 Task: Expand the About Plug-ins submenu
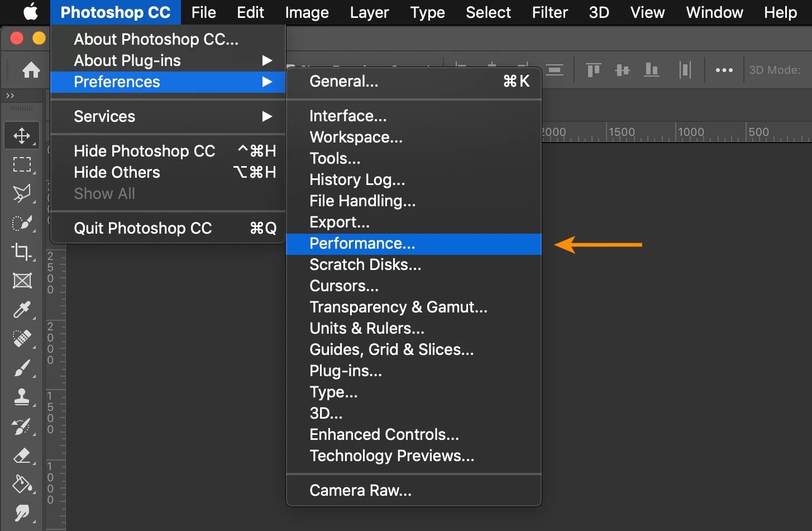[168, 60]
